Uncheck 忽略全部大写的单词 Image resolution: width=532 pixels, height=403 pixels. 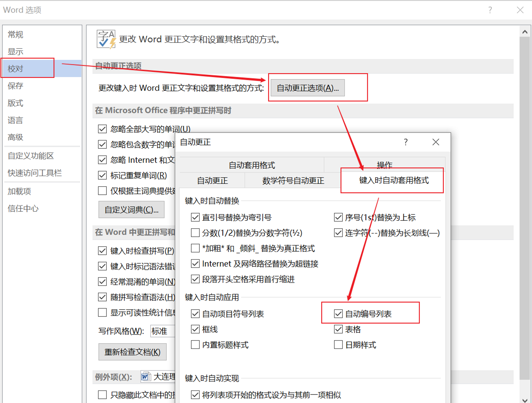(102, 129)
